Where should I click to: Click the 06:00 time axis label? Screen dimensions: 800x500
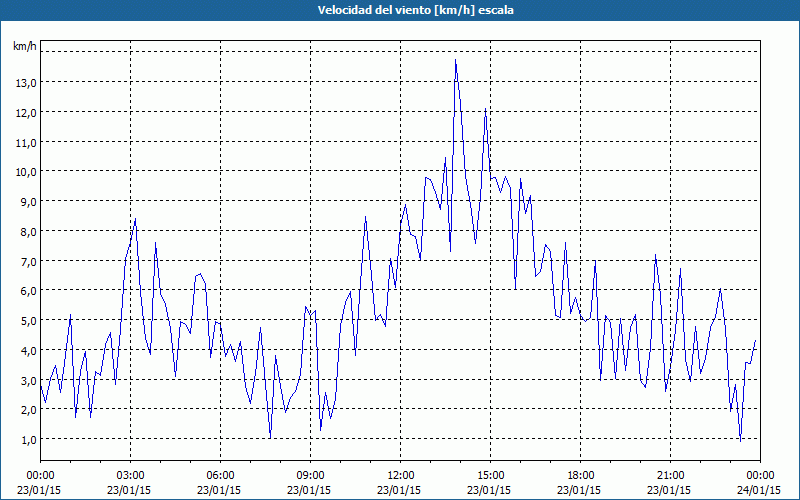coord(220,476)
